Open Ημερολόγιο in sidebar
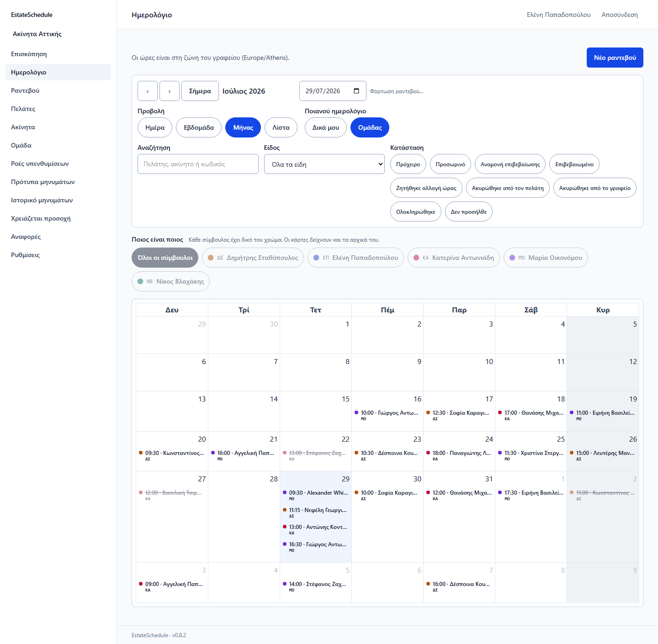658x644 pixels. (58, 72)
